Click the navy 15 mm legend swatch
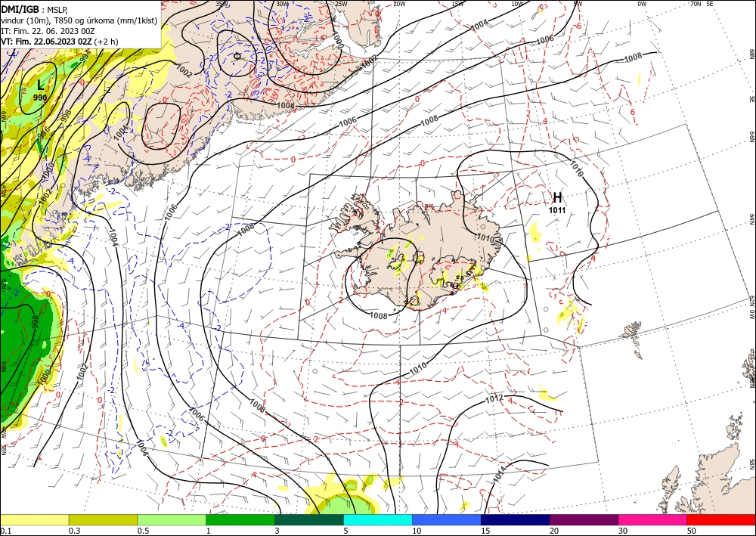The image size is (756, 536). coord(516,519)
